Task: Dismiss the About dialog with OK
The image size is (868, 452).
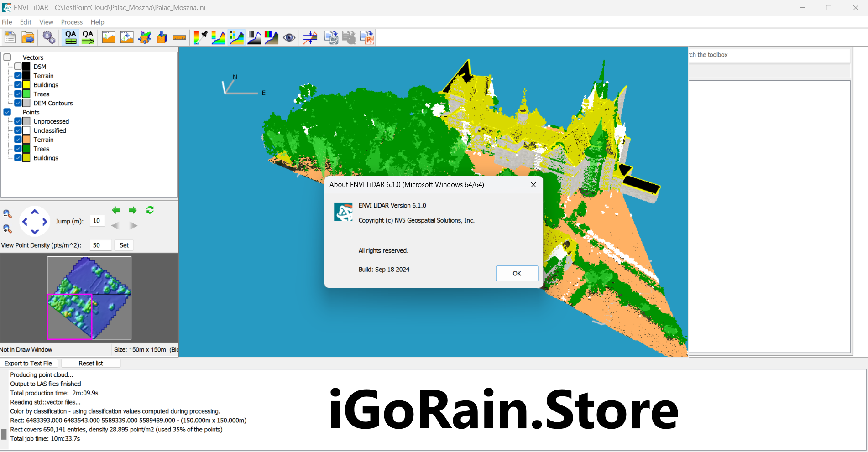Action: [x=517, y=273]
